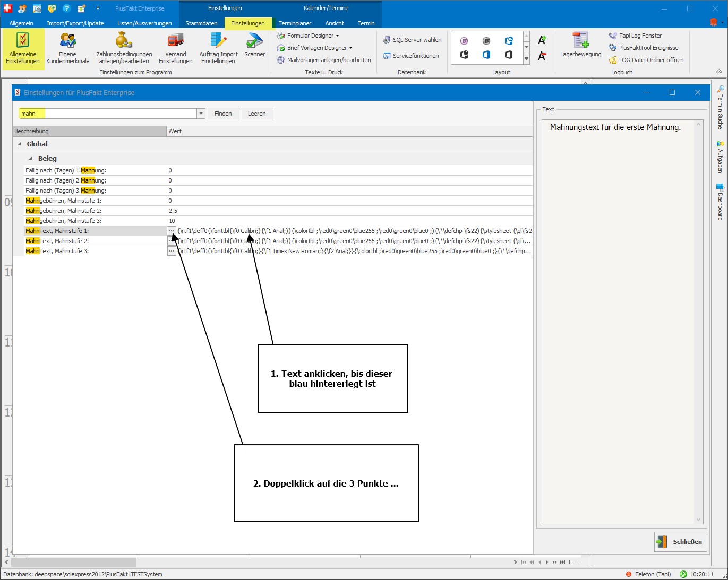Click LOG-Datei Ordner öffnen
The width and height of the screenshot is (728, 580).
tap(646, 60)
